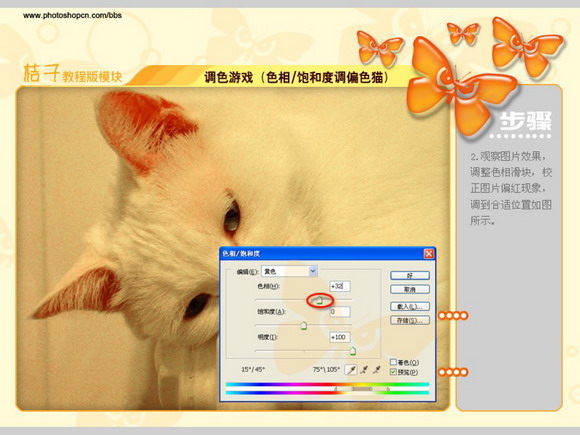
Task: Select the subtract-from-sample eyedropper
Action: (377, 370)
